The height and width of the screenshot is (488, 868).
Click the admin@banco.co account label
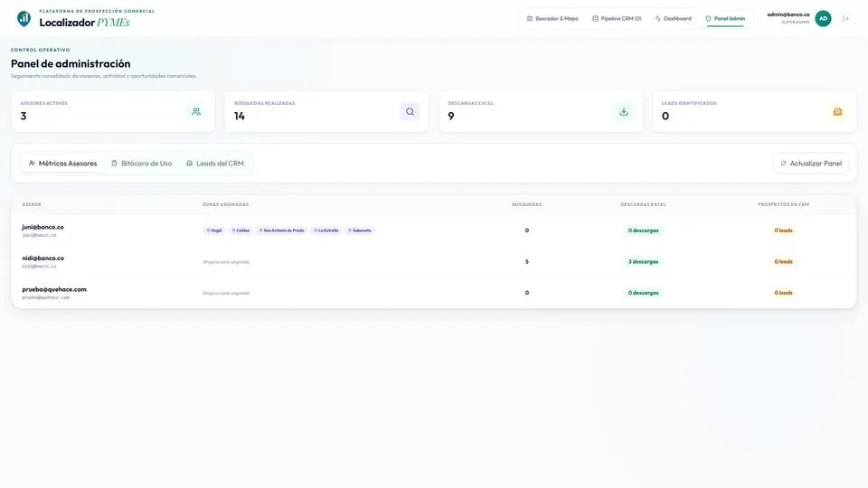tap(788, 14)
